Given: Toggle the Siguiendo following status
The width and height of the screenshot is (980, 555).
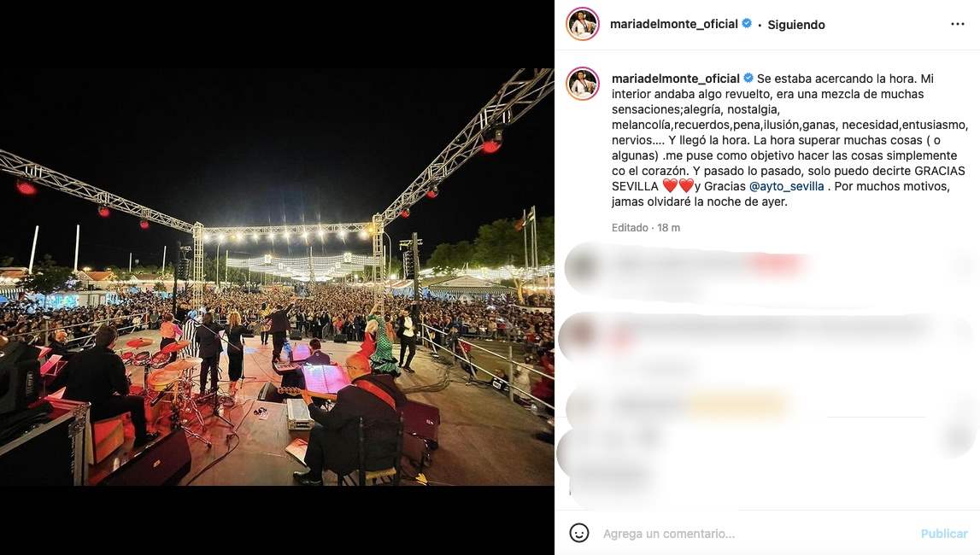Looking at the screenshot, I should coord(796,25).
